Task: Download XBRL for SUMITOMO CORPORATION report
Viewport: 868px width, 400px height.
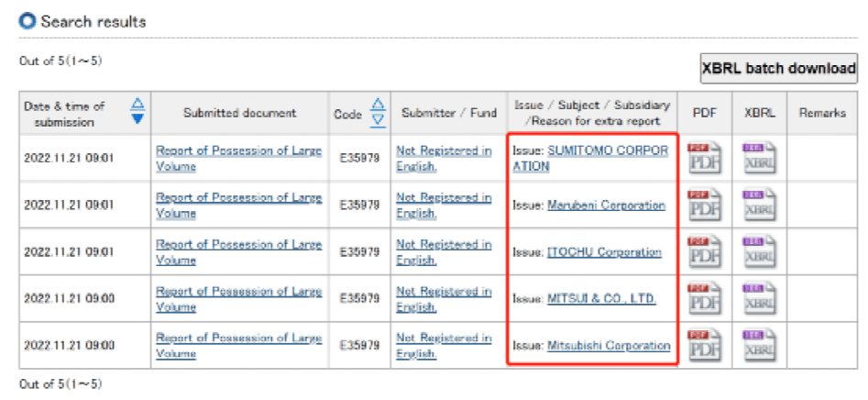Action: click(x=758, y=159)
